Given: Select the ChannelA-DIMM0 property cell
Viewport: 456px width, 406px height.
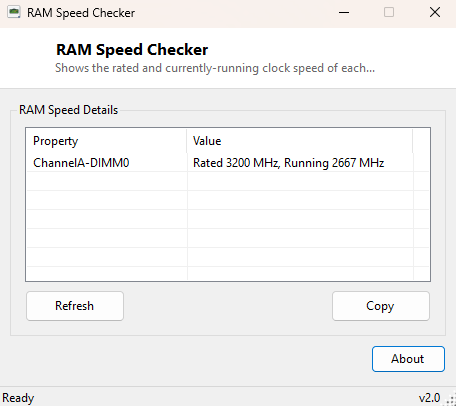Looking at the screenshot, I should pyautogui.click(x=107, y=163).
